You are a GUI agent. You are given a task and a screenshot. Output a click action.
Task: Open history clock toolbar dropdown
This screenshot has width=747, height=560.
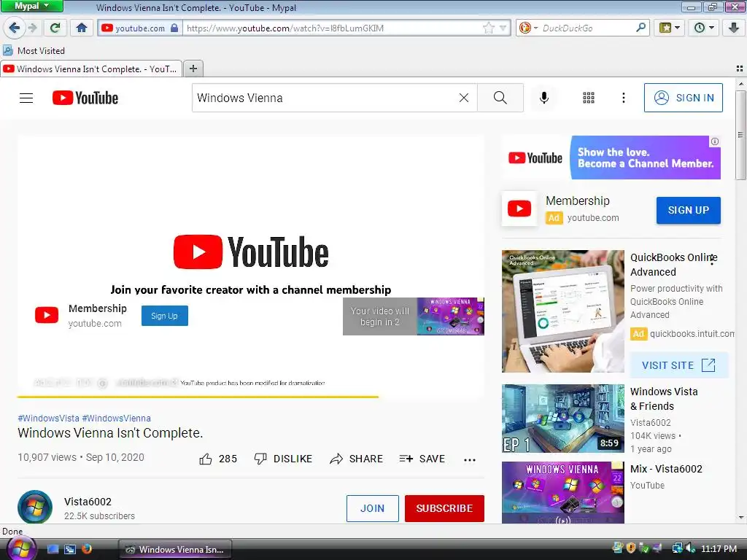pos(704,28)
